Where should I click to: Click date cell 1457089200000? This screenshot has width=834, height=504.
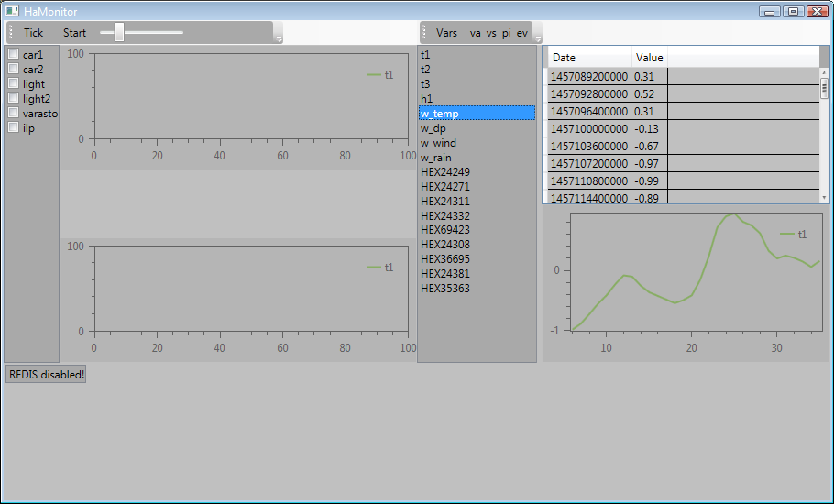(x=589, y=77)
